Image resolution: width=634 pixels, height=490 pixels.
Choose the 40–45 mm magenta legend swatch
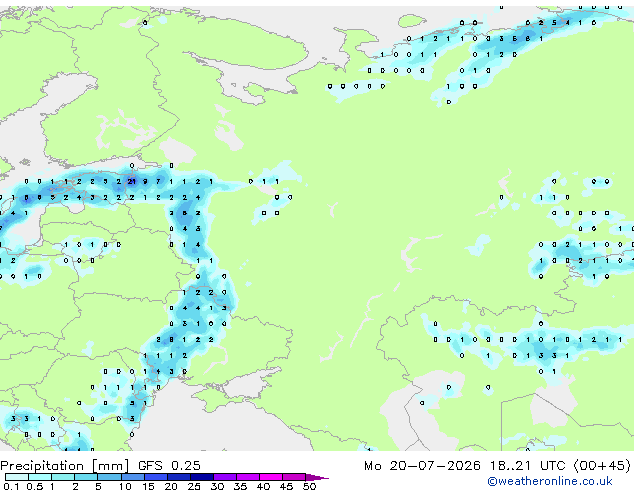271,477
